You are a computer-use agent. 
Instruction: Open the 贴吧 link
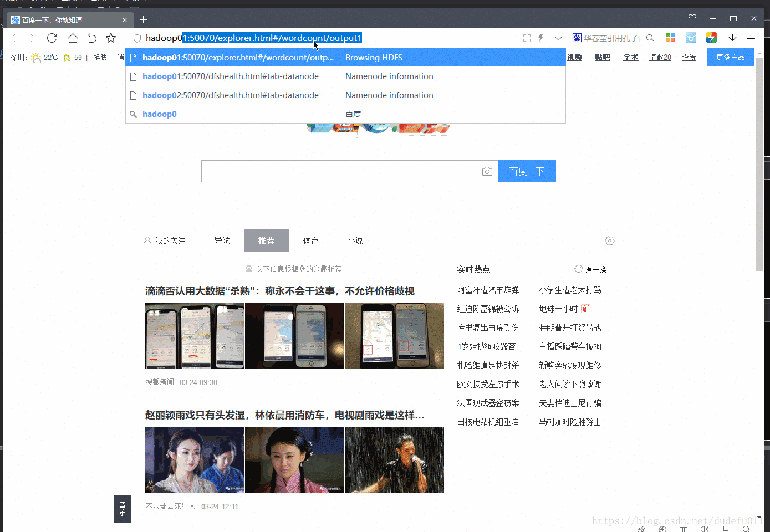[602, 57]
